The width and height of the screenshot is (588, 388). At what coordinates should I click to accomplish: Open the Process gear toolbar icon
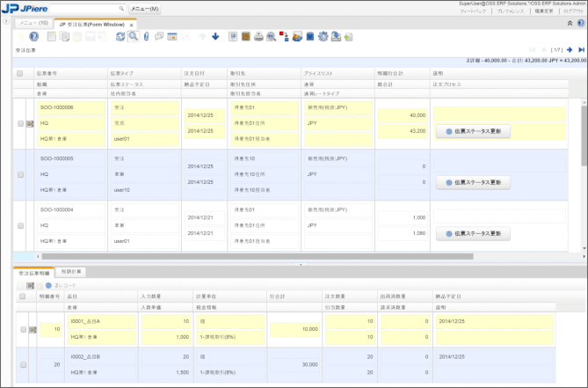click(x=323, y=36)
